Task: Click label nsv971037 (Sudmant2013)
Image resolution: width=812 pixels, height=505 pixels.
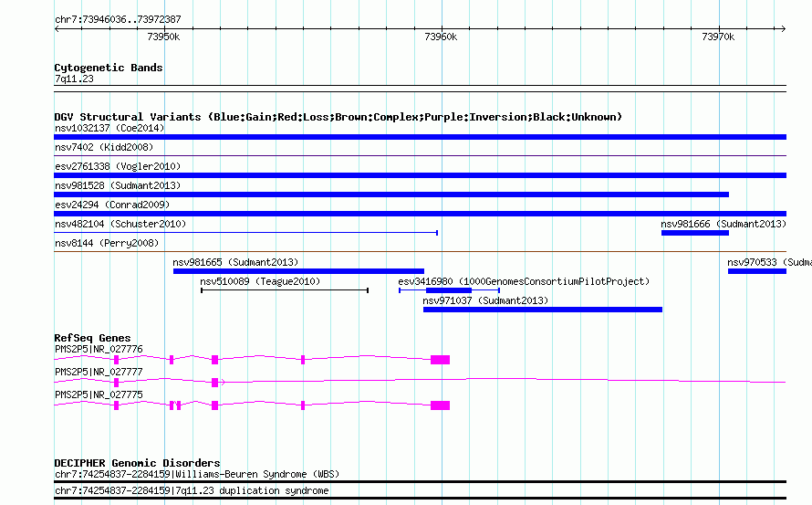Action: [x=485, y=300]
